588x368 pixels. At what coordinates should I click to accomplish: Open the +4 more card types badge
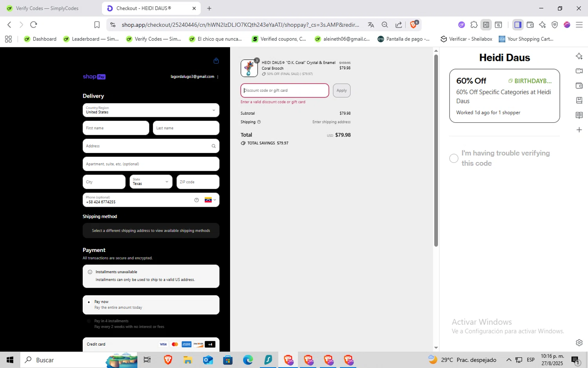[x=210, y=344]
